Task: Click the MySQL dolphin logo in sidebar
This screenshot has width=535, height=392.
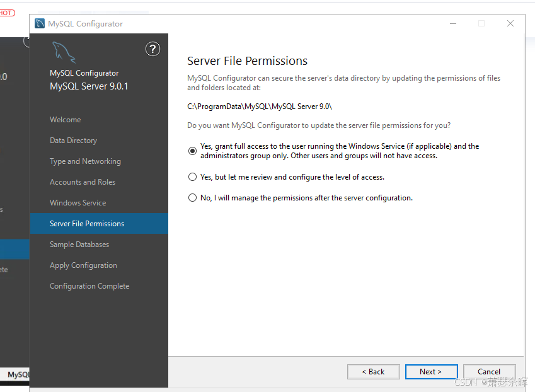Action: (x=64, y=52)
